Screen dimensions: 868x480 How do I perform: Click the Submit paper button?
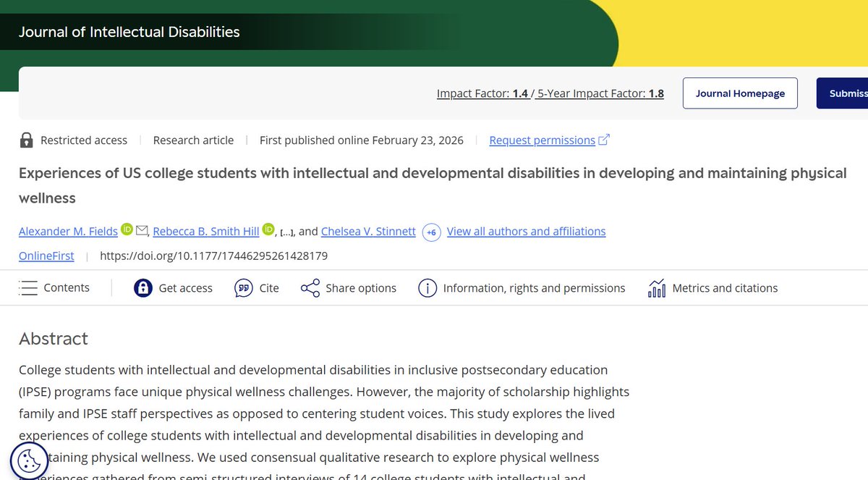(843, 93)
